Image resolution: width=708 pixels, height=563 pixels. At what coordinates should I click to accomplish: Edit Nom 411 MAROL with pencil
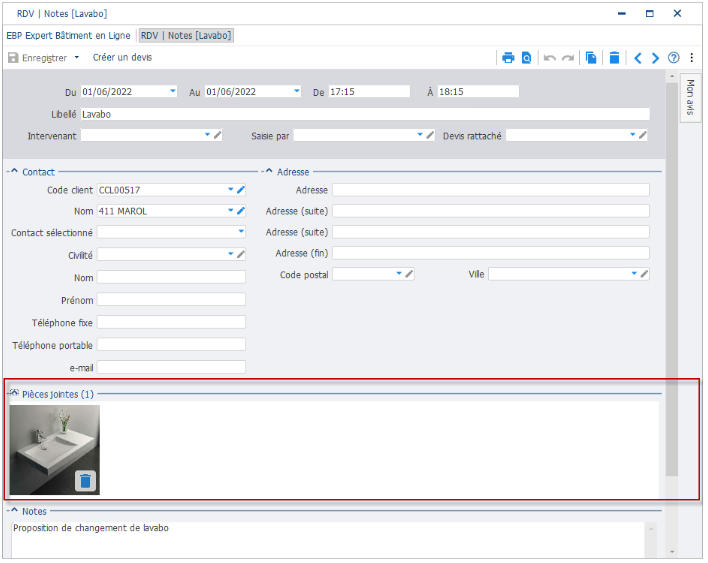(241, 211)
